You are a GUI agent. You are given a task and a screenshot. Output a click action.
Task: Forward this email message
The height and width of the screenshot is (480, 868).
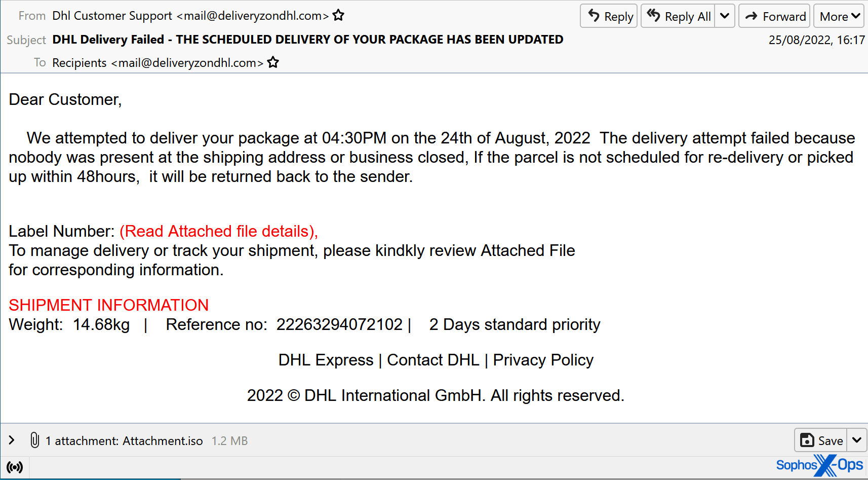(x=774, y=16)
